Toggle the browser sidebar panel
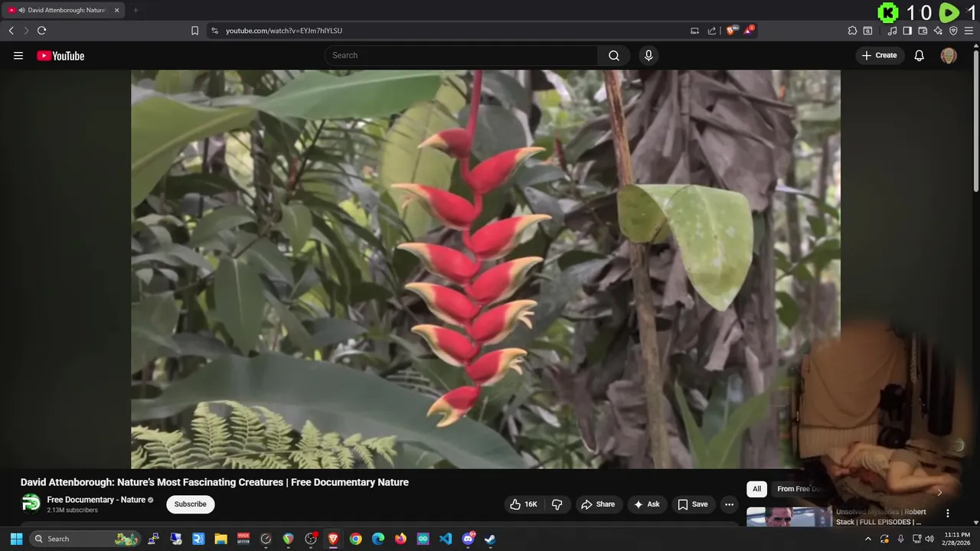The width and height of the screenshot is (980, 551). [907, 31]
